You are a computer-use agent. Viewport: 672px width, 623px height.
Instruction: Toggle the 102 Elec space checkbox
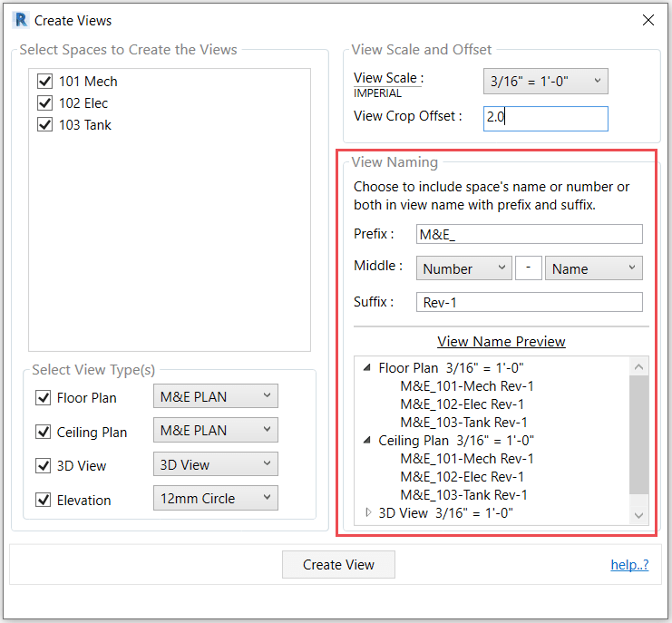coord(45,103)
